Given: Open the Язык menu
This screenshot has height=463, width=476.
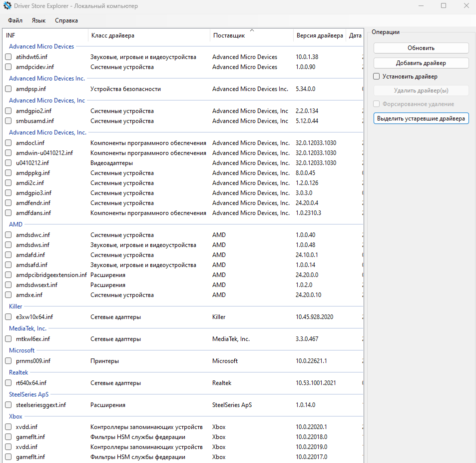Looking at the screenshot, I should 38,20.
